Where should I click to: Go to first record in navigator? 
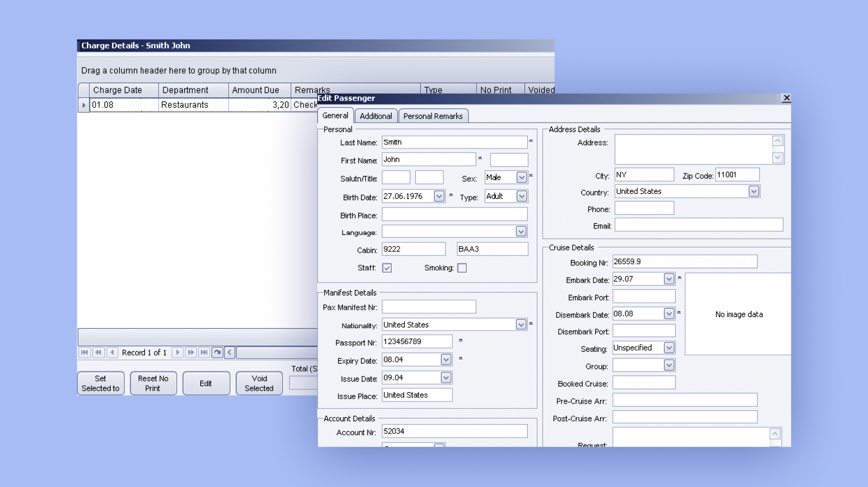tap(85, 352)
